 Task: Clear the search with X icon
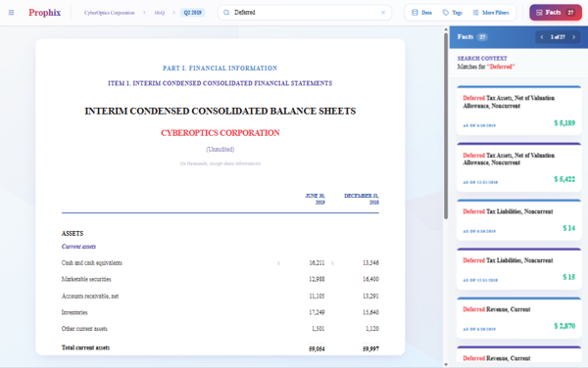point(383,13)
